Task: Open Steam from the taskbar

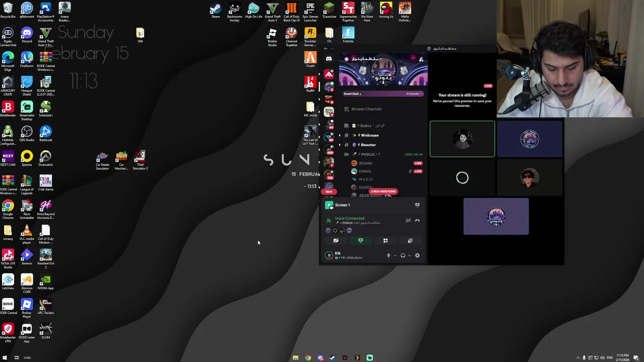Action: (x=333, y=357)
